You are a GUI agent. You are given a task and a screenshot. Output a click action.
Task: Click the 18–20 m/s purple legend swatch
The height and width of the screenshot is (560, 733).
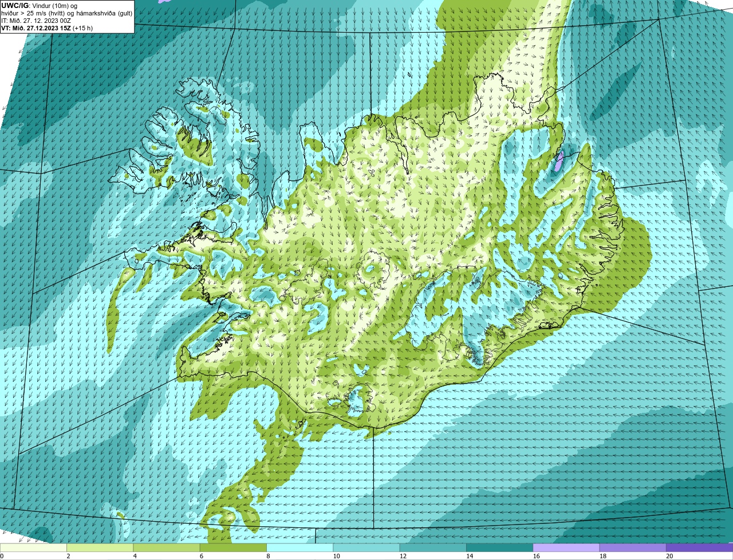coord(633,547)
